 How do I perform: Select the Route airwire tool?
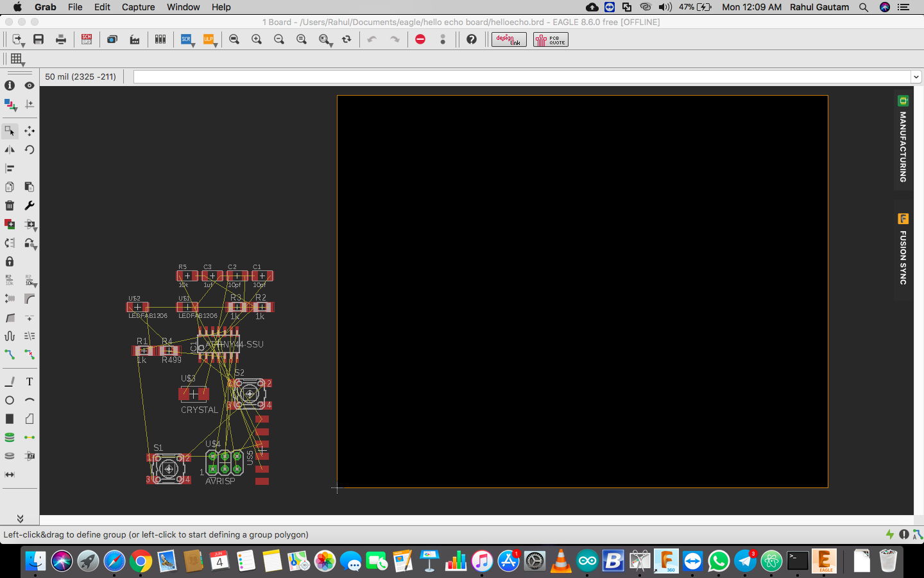[10, 355]
